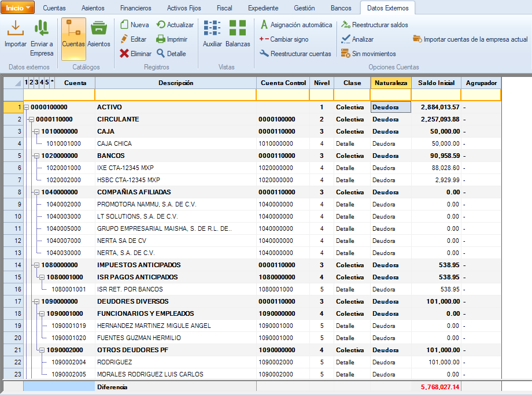Open the Gestión ribbon tab
The height and width of the screenshot is (395, 532).
(x=304, y=8)
